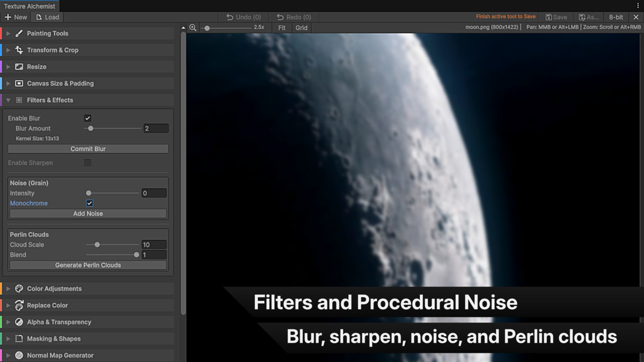Click the Filters & Effects grid icon
This screenshot has height=362, width=644.
pyautogui.click(x=19, y=100)
